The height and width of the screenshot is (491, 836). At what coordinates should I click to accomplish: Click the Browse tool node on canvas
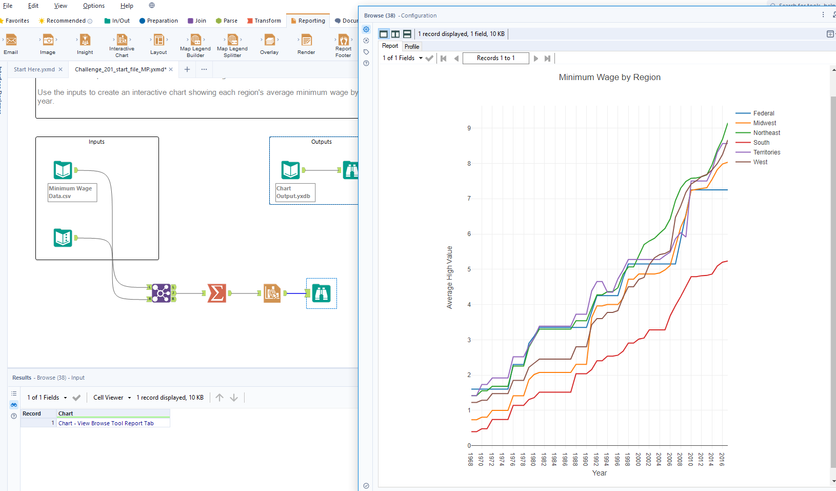321,293
